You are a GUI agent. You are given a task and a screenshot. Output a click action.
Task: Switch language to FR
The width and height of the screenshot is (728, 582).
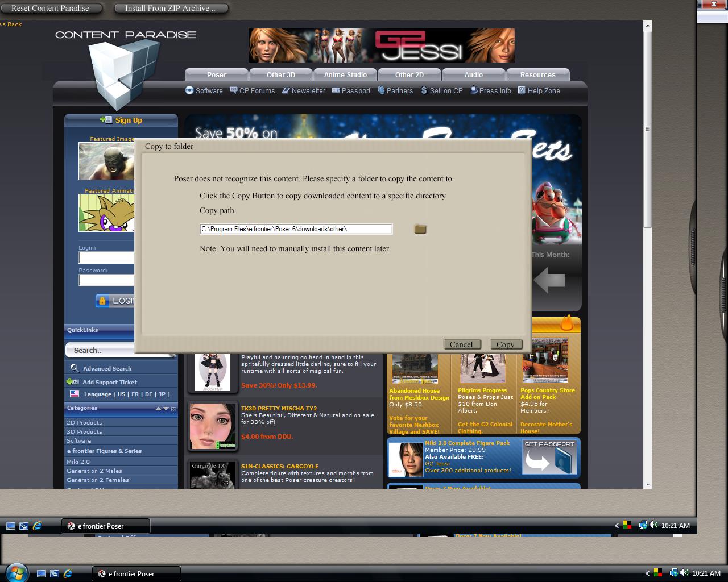tap(135, 394)
